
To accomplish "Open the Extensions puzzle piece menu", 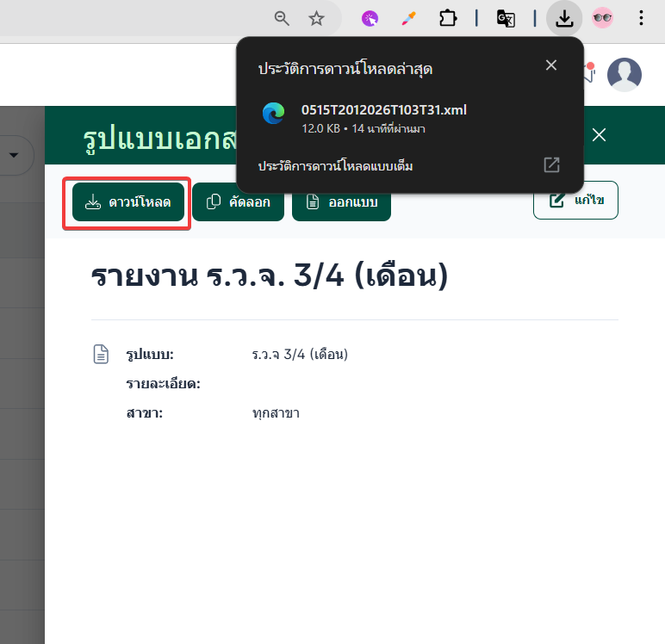I will coord(448,19).
